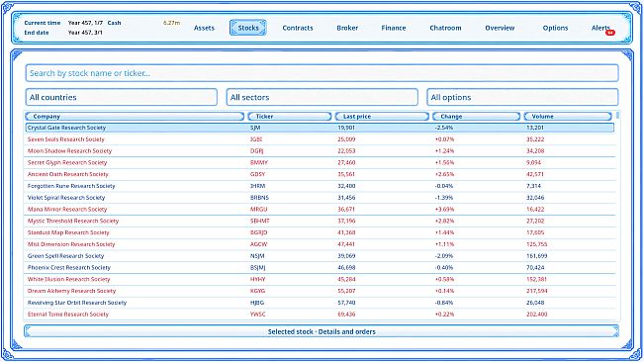This screenshot has width=644, height=362.
Task: Select Revolving Star Orbit Research Society row
Action: point(320,303)
